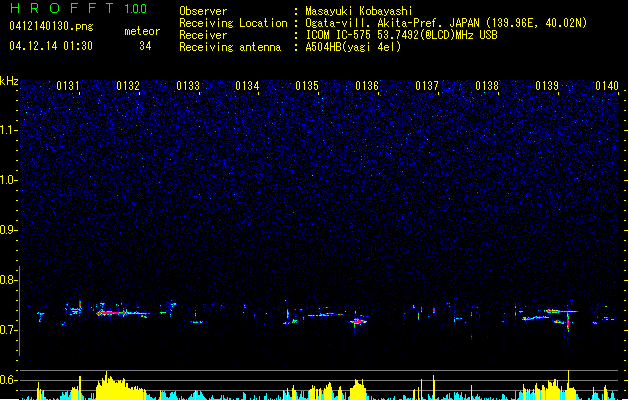Click the Observer label
629x400 pixels.
click(203, 11)
